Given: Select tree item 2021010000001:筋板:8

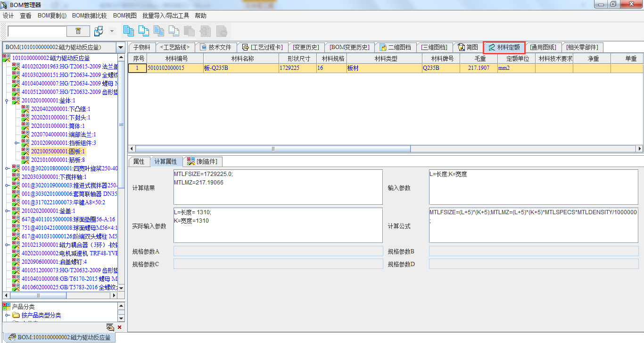Looking at the screenshot, I should [x=58, y=160].
